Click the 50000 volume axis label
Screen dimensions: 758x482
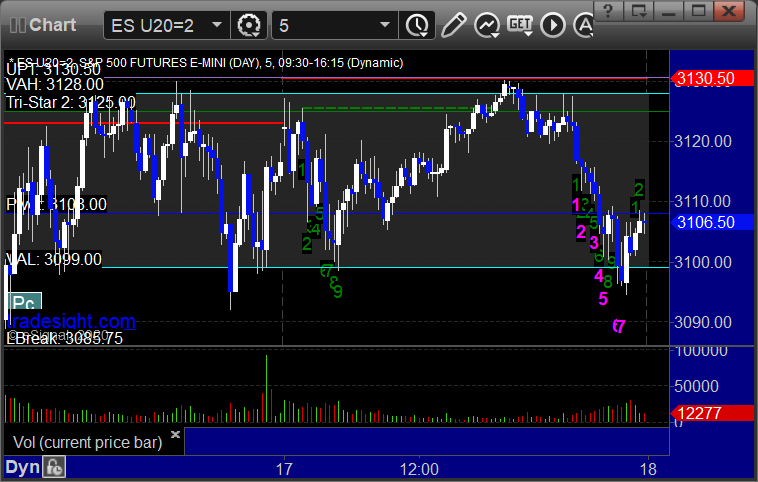(x=696, y=386)
